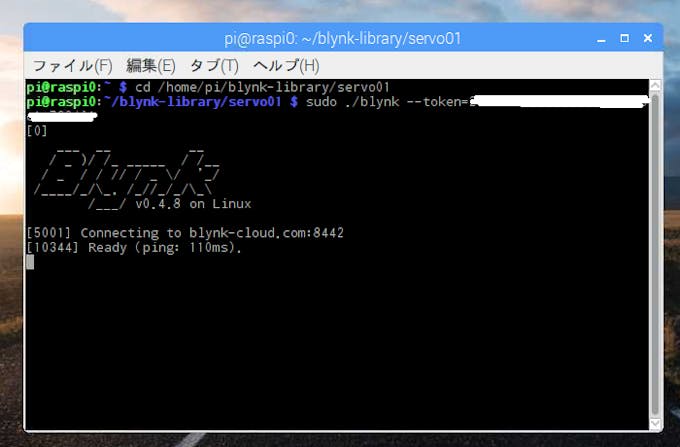Click the 'cd /home/pi/blynk-library/servo01' command

pyautogui.click(x=262, y=87)
